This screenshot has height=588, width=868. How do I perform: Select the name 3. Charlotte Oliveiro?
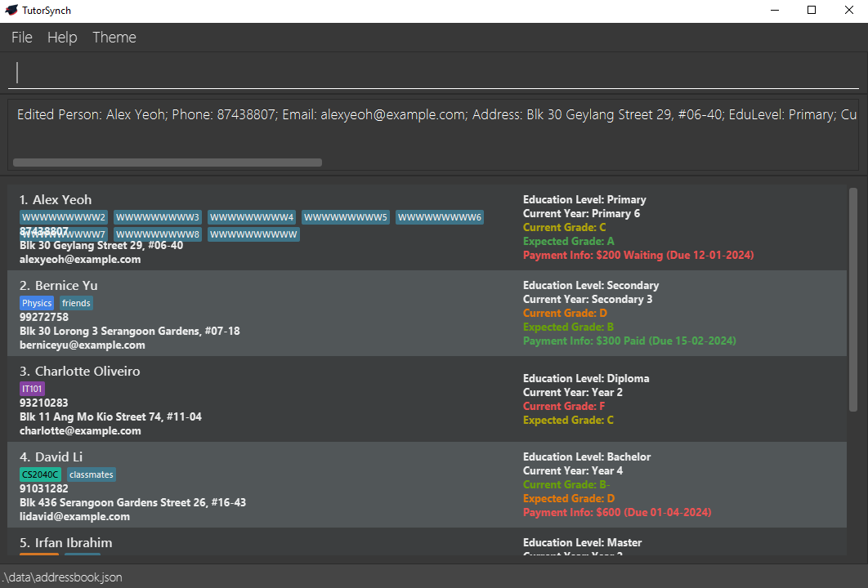pos(80,371)
